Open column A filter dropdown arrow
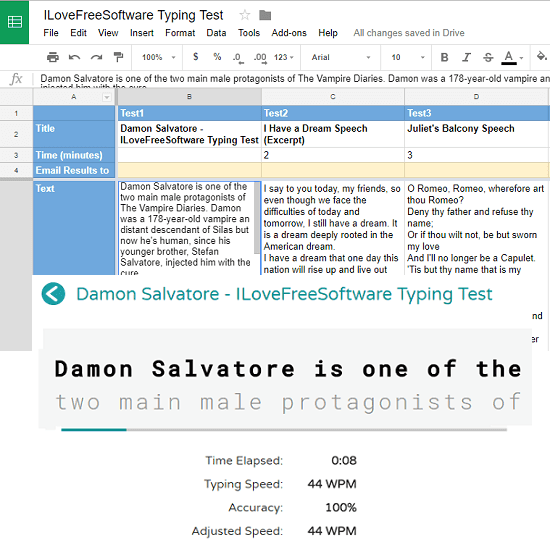The width and height of the screenshot is (550, 540). click(x=107, y=97)
